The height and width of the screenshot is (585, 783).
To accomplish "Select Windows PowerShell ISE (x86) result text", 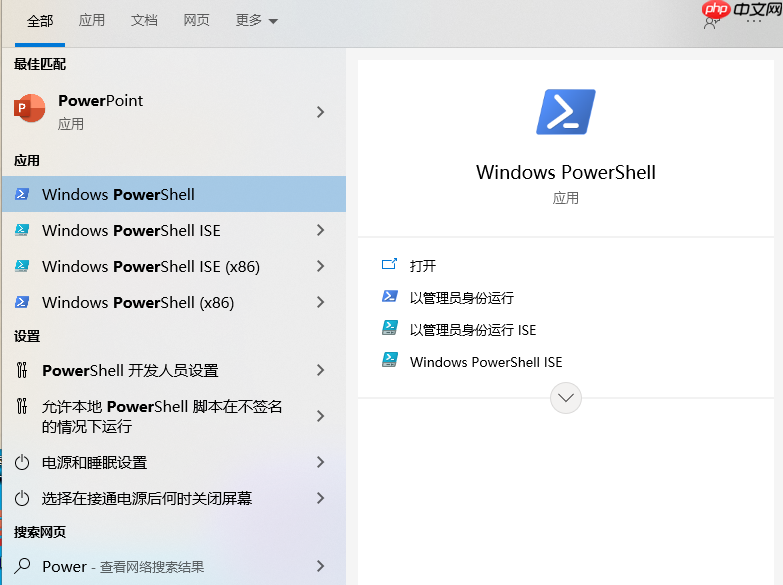I will click(x=151, y=266).
